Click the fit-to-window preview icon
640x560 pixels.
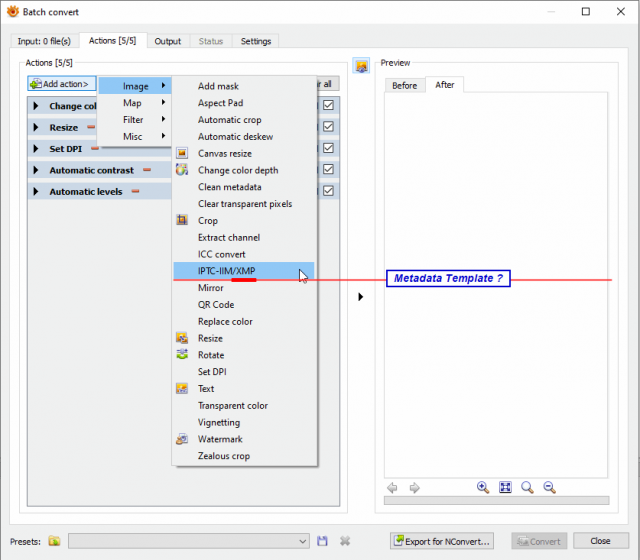click(x=505, y=487)
